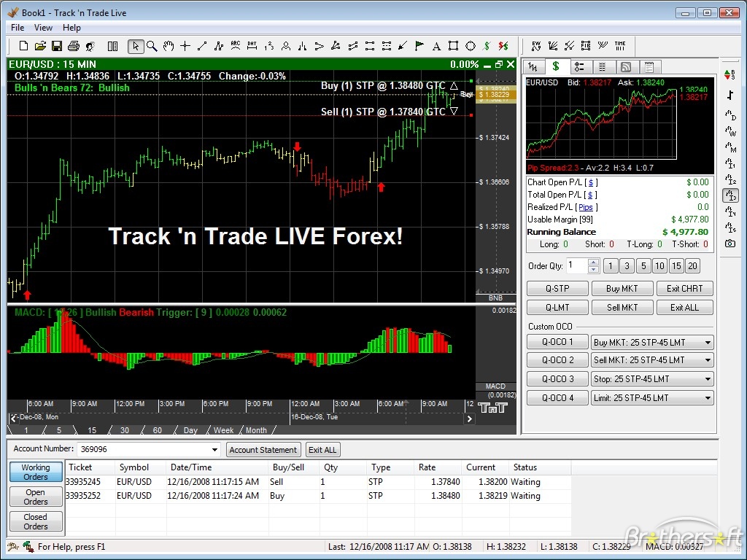Click the Pips link in Realized P/L
This screenshot has width=747, height=560.
(586, 207)
